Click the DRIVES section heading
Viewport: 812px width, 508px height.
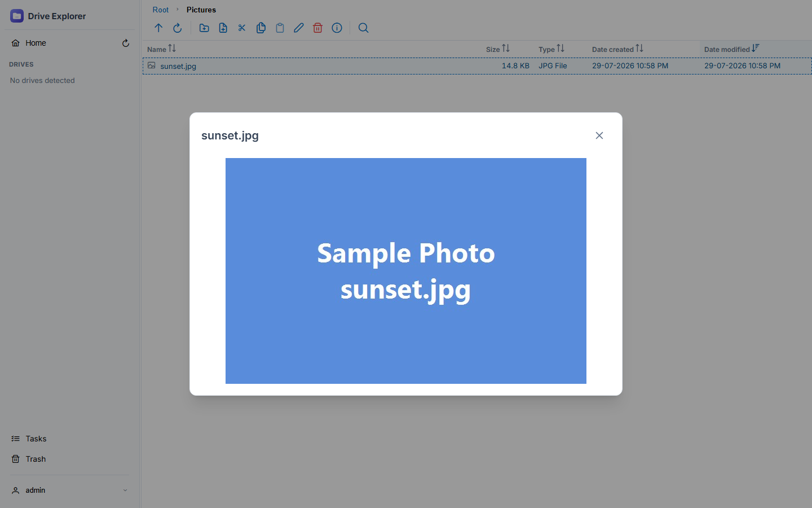point(21,64)
